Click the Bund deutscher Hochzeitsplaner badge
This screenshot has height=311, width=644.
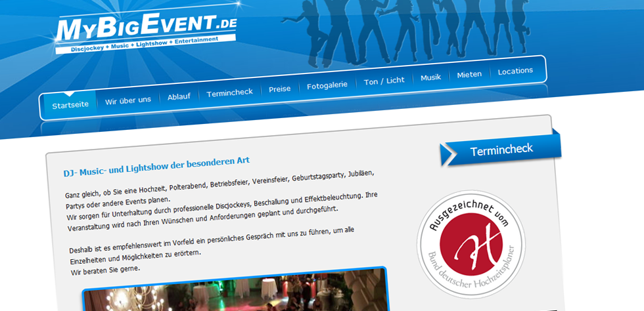pos(471,243)
